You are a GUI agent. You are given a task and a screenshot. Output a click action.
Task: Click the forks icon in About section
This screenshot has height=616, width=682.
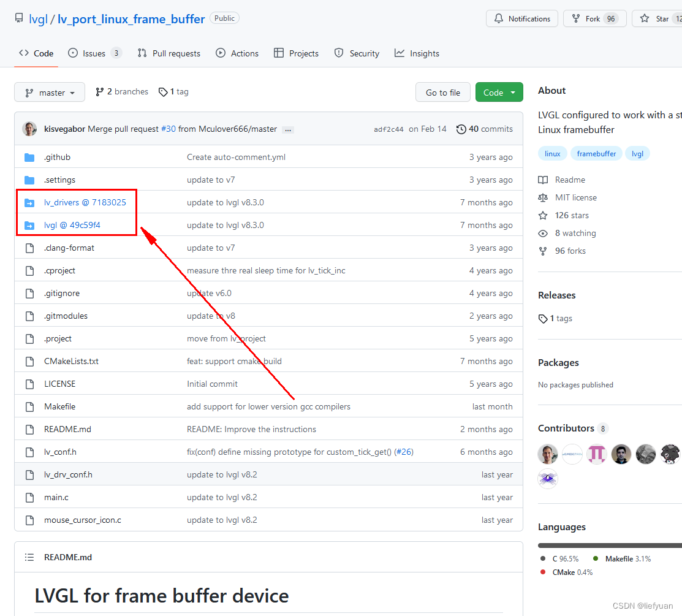[x=543, y=251]
